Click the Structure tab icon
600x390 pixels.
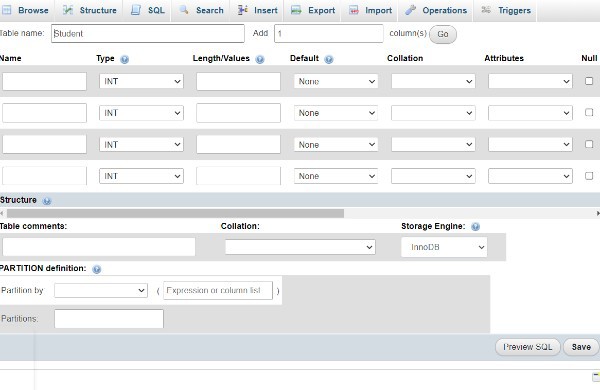click(68, 10)
